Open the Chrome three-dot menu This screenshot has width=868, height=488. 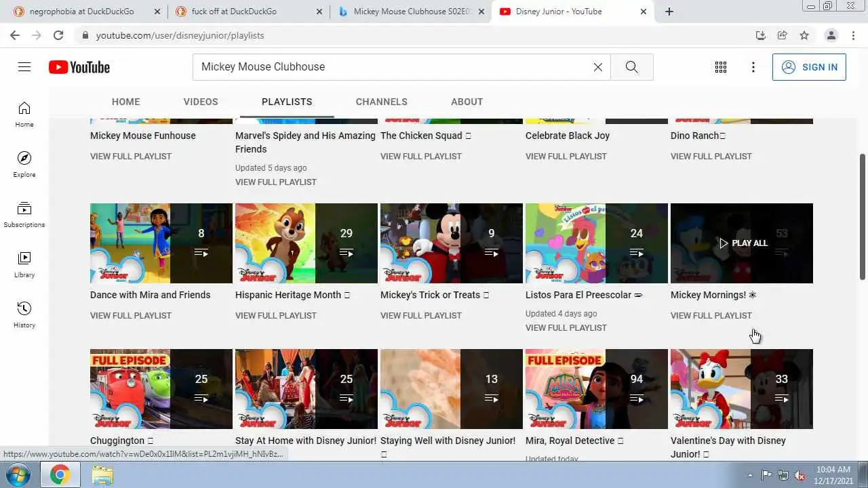852,35
